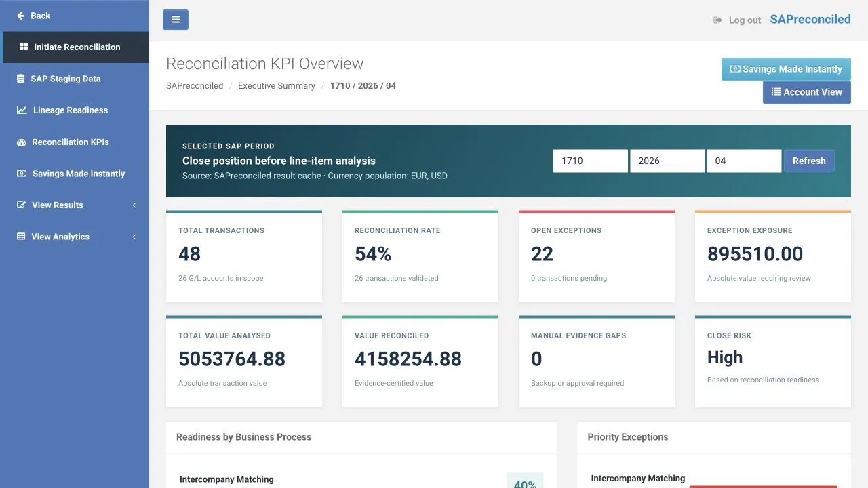Go to Lineage Readiness
This screenshot has height=488, width=868.
(x=75, y=110)
